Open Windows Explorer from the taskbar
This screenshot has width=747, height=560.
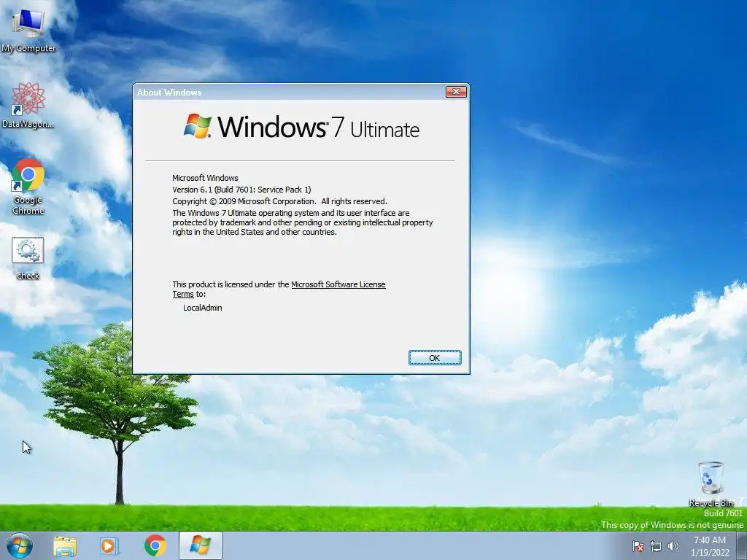[x=65, y=545]
